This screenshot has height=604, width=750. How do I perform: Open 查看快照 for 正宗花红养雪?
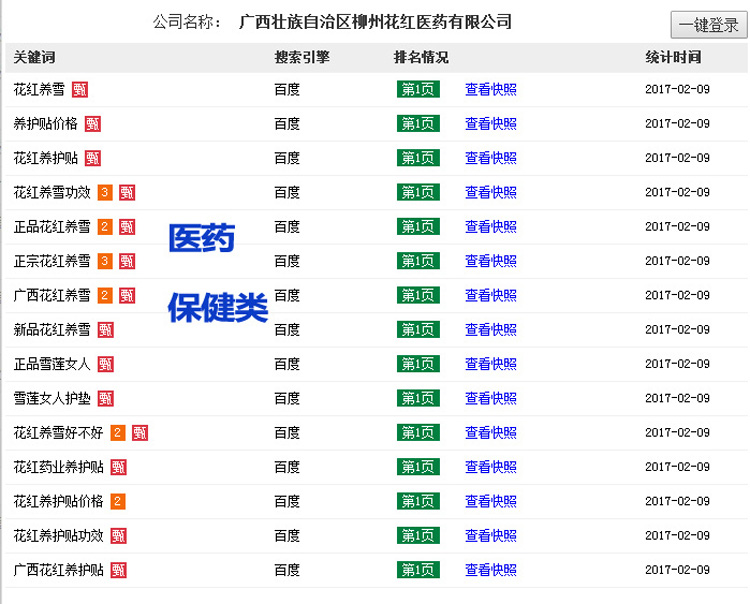(x=491, y=261)
